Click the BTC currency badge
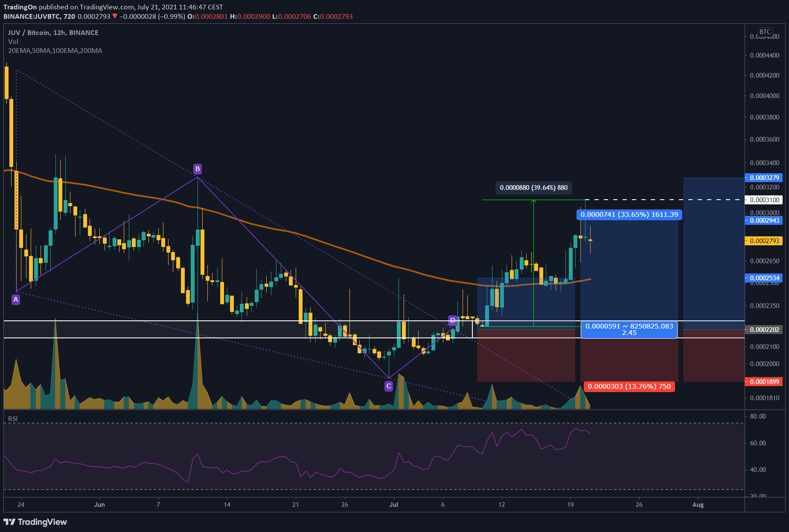 click(765, 32)
